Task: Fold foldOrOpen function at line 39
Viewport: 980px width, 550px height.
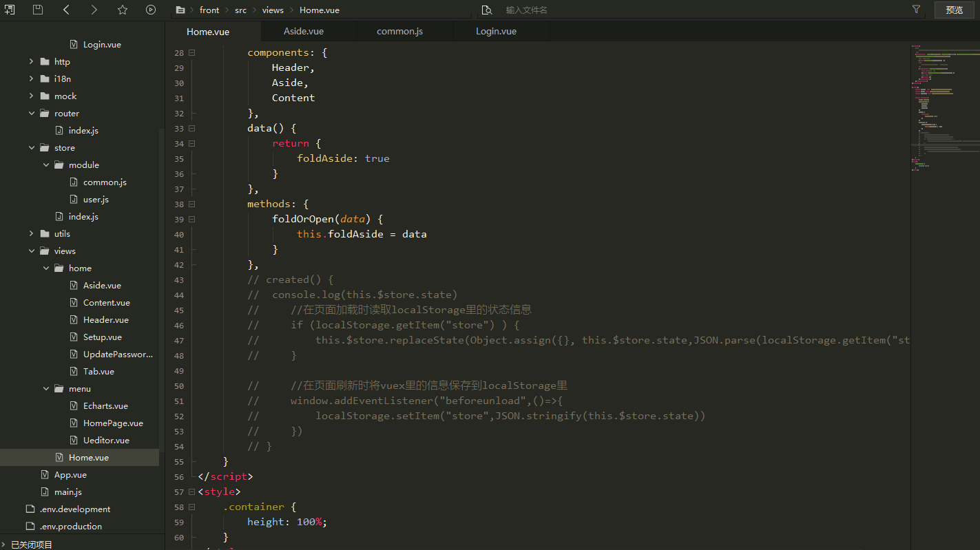Action: pos(192,219)
